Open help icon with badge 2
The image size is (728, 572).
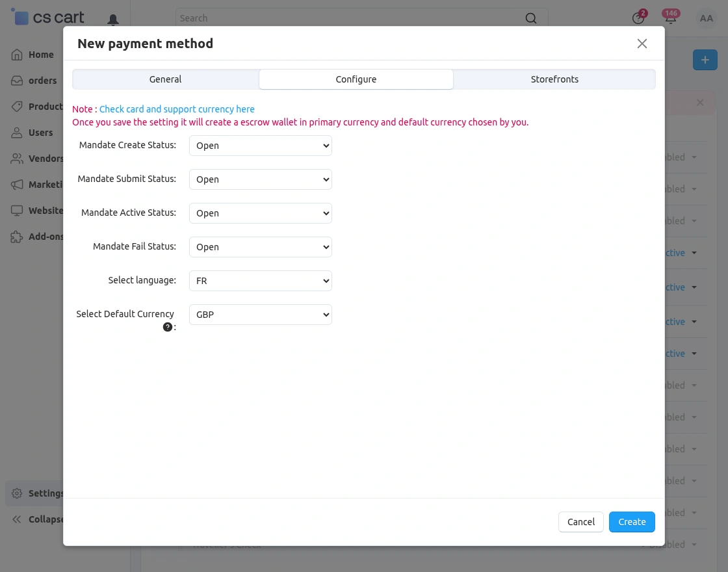click(x=639, y=18)
